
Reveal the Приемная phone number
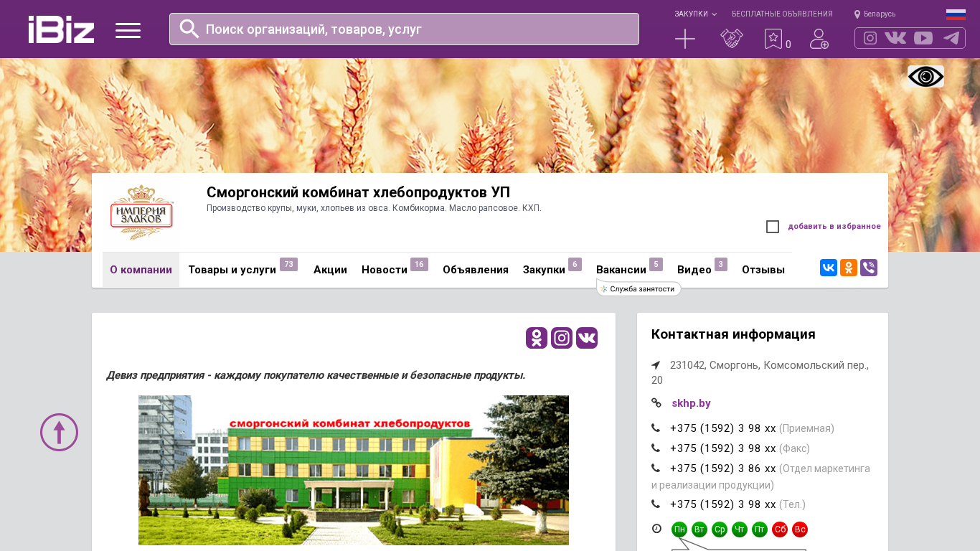[723, 428]
